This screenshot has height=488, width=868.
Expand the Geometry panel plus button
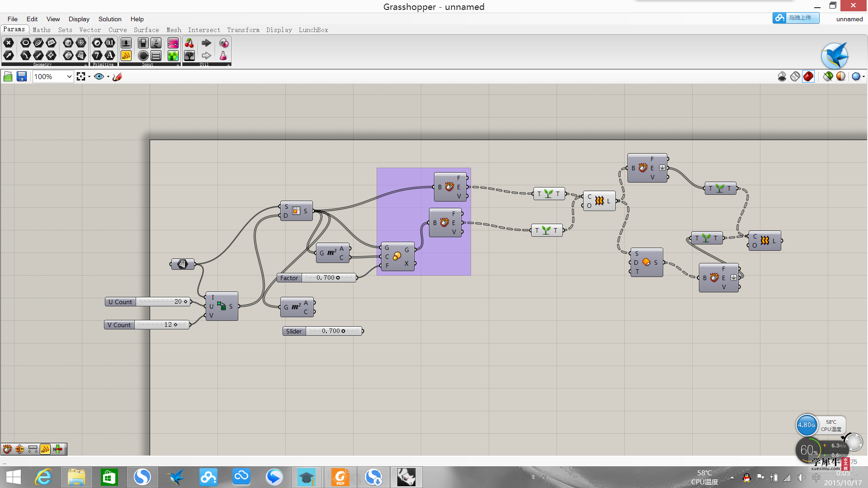[85, 65]
